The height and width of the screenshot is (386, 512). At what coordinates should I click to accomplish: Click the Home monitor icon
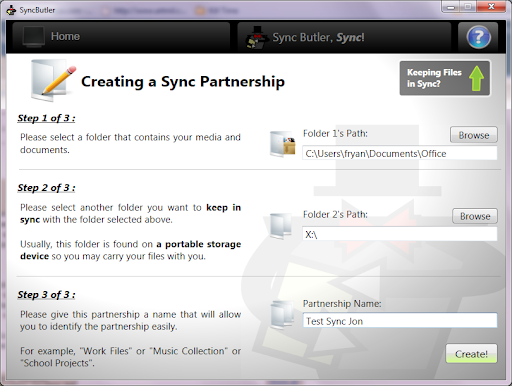tap(33, 36)
